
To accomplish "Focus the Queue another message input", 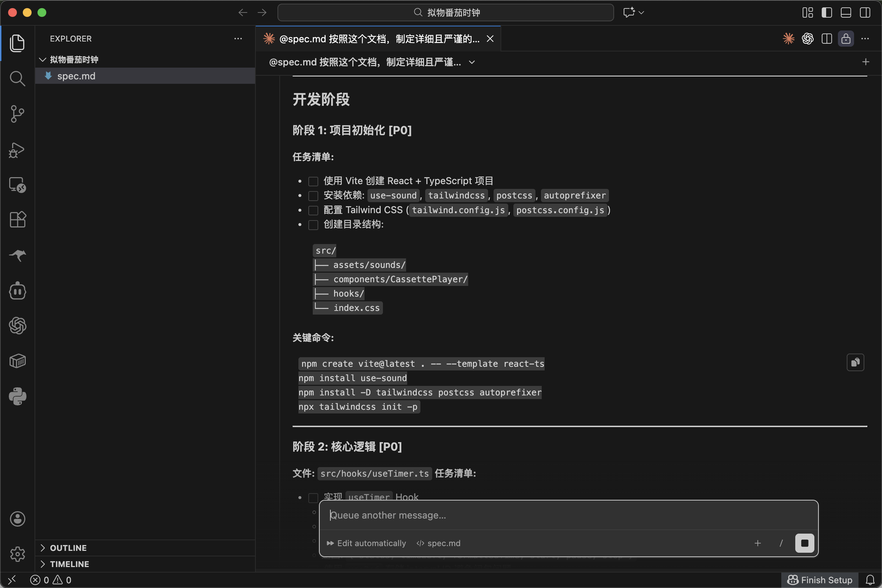I will 569,515.
